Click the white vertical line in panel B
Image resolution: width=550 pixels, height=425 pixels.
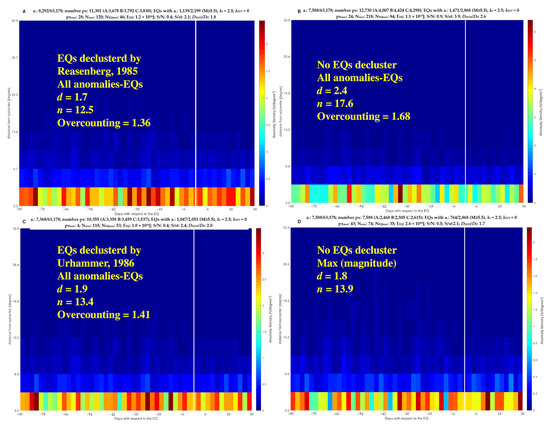coord(465,111)
